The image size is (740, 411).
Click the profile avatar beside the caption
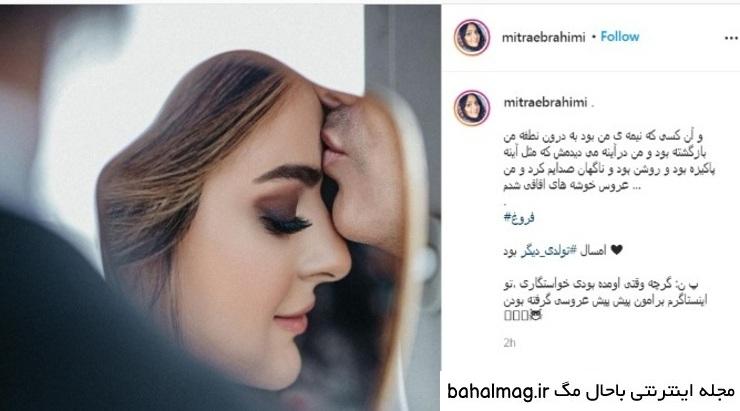pos(471,108)
